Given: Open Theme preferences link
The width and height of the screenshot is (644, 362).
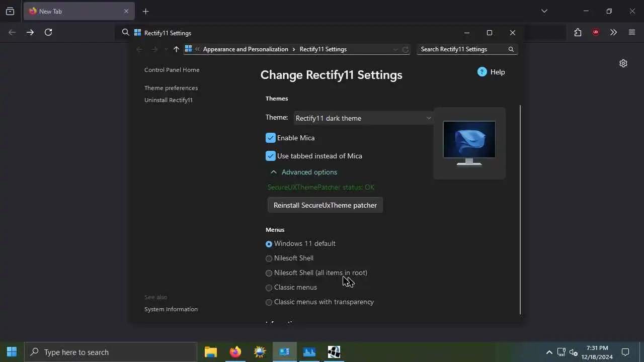Looking at the screenshot, I should click(x=171, y=88).
